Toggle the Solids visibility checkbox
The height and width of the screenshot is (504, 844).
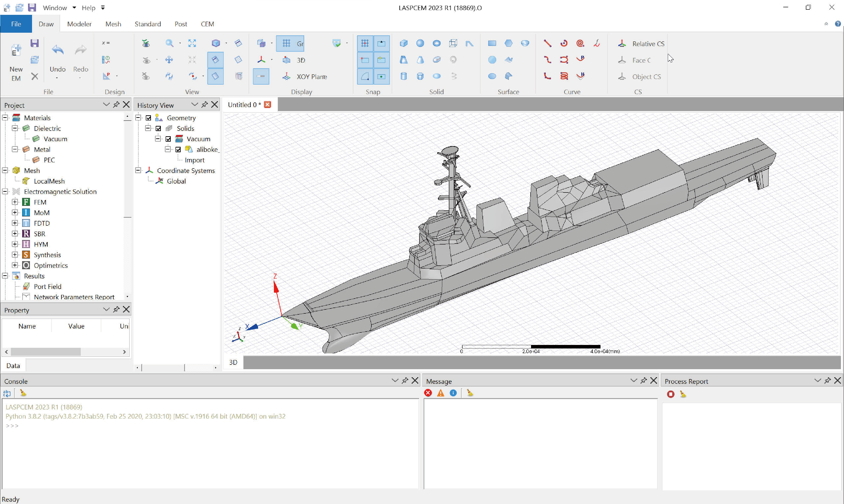click(158, 128)
